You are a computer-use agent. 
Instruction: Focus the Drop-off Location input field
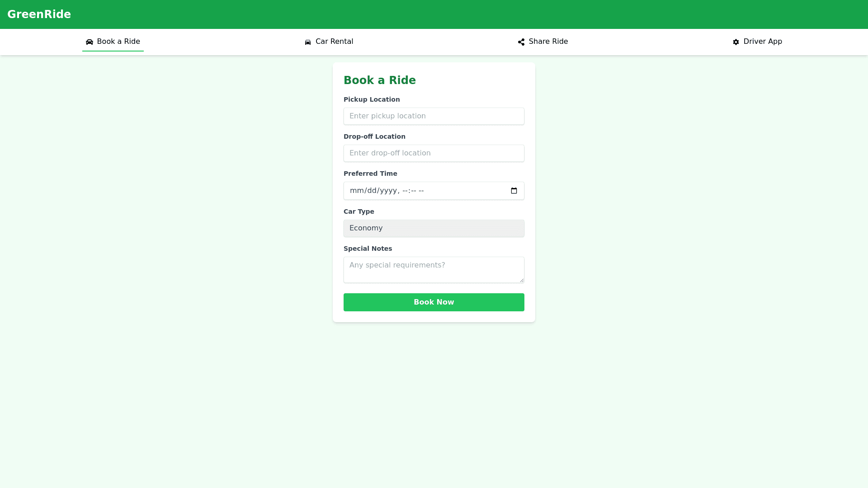click(x=434, y=153)
